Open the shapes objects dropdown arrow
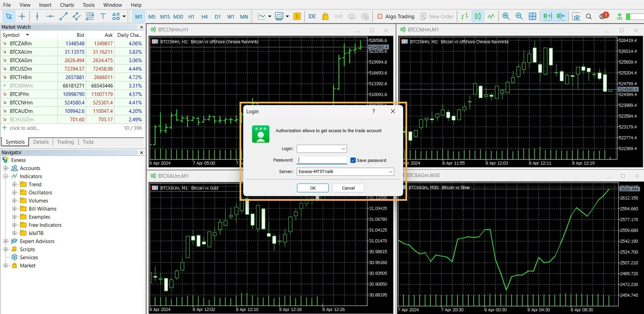Image resolution: width=644 pixels, height=314 pixels. tap(124, 17)
